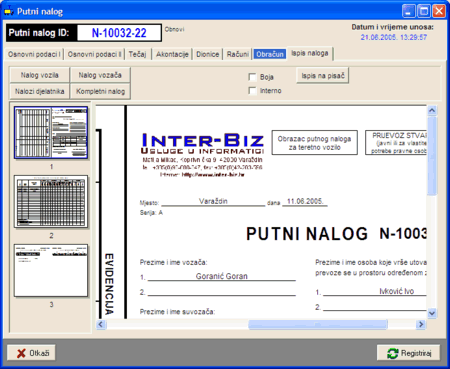Screen dimensions: 450x369
Task: Click the Putni nalog ID field
Action: pos(119,33)
